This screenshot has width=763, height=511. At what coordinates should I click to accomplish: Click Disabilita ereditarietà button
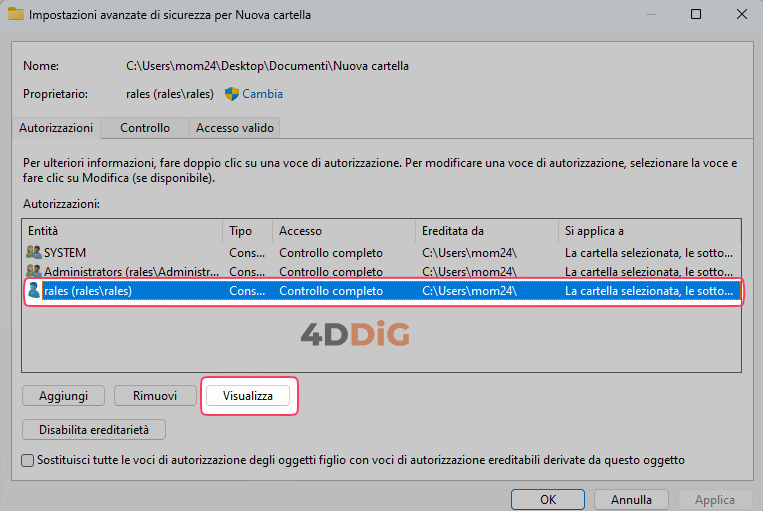pos(94,430)
